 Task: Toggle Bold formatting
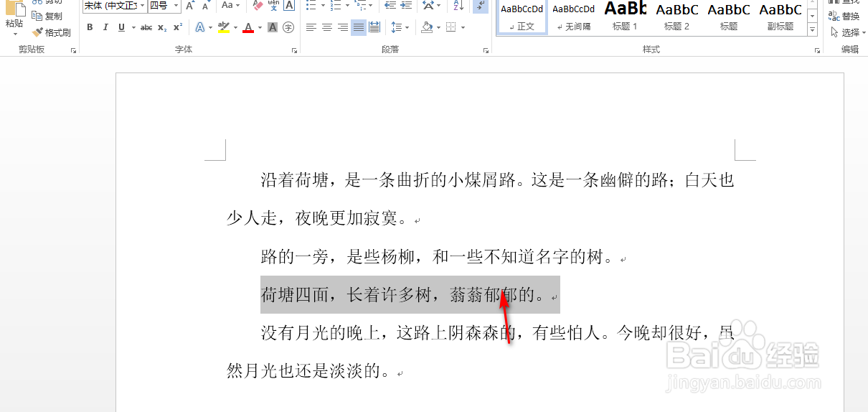pos(90,27)
